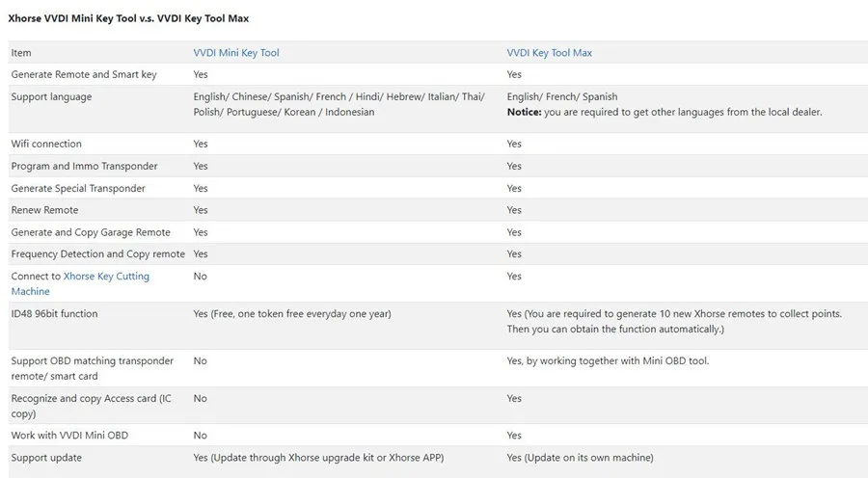Open the "VVDI Key Tool Max" header link
868x478 pixels.
pyautogui.click(x=550, y=53)
